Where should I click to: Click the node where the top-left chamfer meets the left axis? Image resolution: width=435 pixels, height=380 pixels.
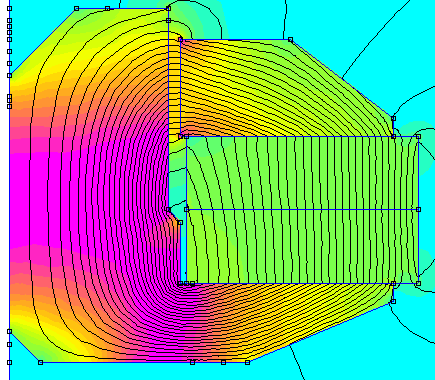click(9, 76)
